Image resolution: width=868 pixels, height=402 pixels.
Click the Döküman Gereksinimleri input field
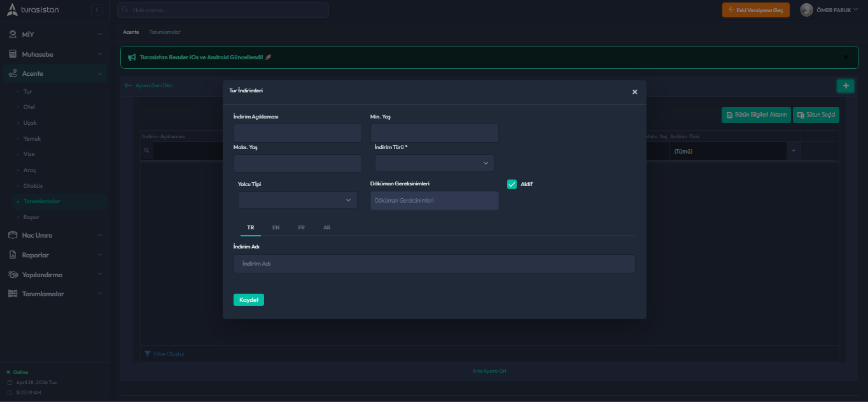click(x=434, y=201)
